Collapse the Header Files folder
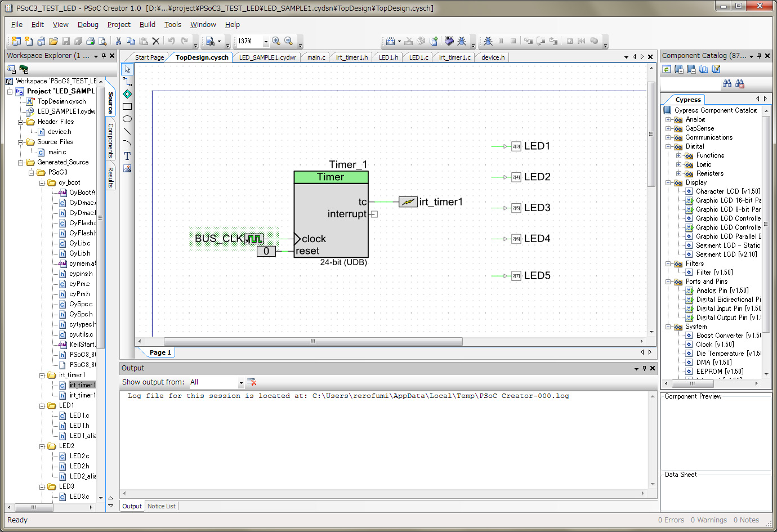The height and width of the screenshot is (532, 777). pyautogui.click(x=21, y=122)
